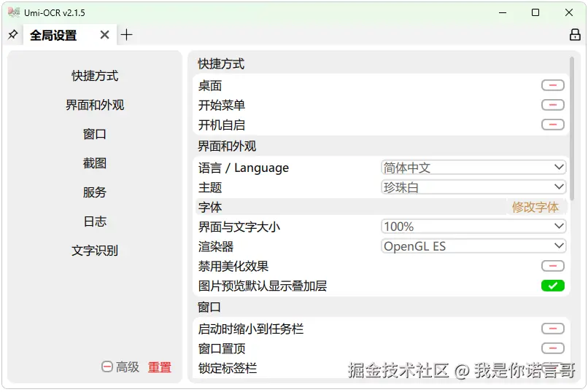
Task: Jump to 快捷方式 in the sidebar
Action: coord(95,76)
